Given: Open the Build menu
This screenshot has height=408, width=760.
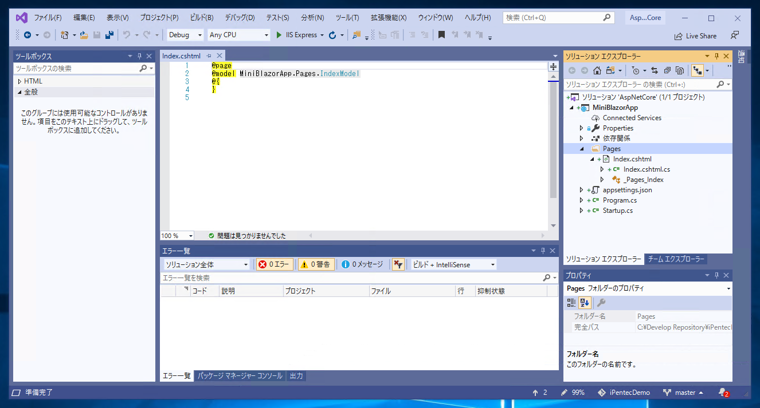Looking at the screenshot, I should click(x=202, y=18).
